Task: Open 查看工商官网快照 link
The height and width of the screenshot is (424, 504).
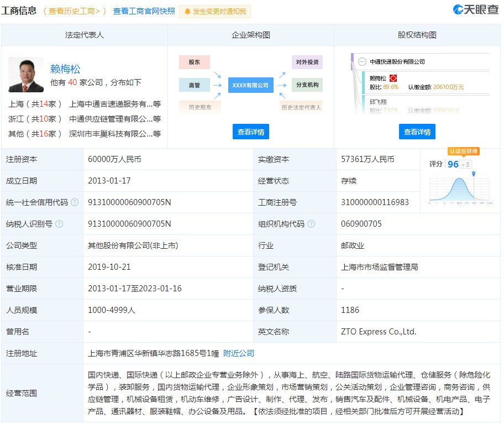Action: click(144, 11)
